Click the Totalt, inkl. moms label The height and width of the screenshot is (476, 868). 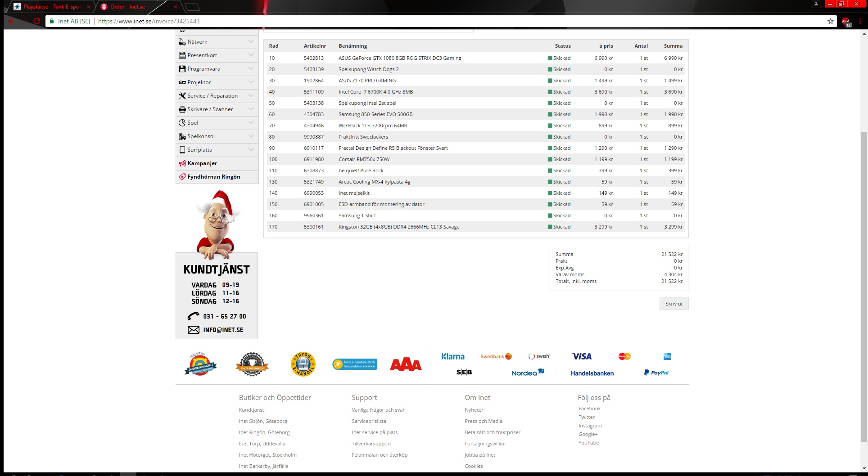pos(576,281)
